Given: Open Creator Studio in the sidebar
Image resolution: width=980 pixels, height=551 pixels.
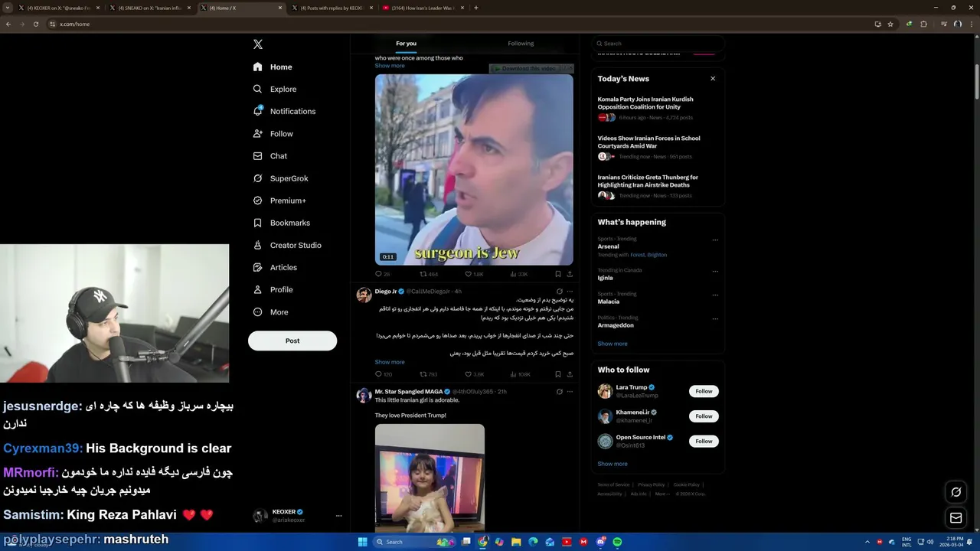Looking at the screenshot, I should pyautogui.click(x=287, y=245).
